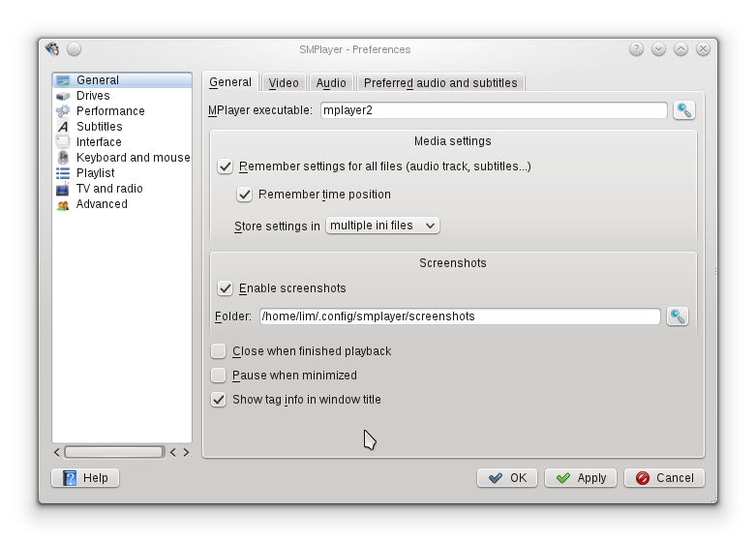The image size is (756, 542).
Task: Click the title bar up arrow button
Action: pos(680,49)
